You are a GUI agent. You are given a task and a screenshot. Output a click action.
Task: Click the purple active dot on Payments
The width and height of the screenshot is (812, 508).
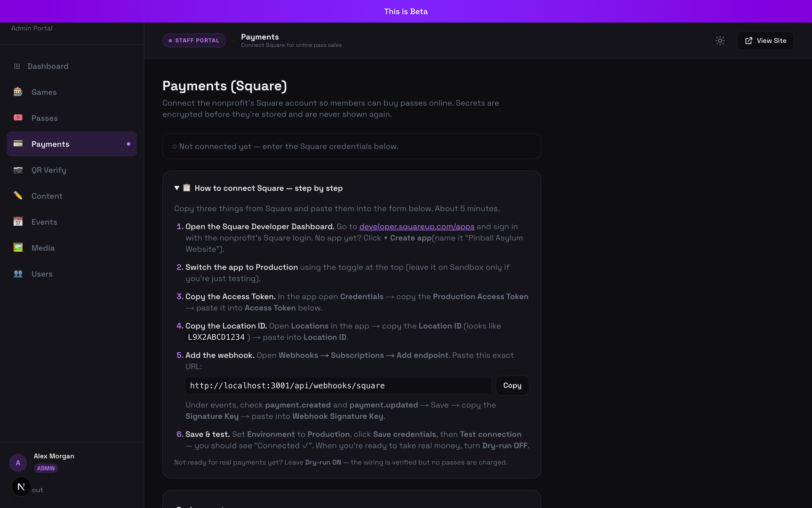[x=129, y=144]
